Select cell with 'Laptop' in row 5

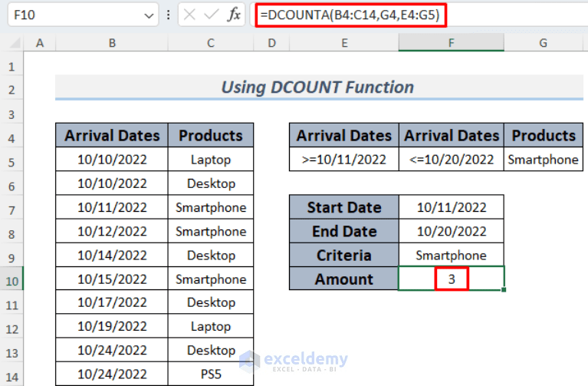pos(211,159)
